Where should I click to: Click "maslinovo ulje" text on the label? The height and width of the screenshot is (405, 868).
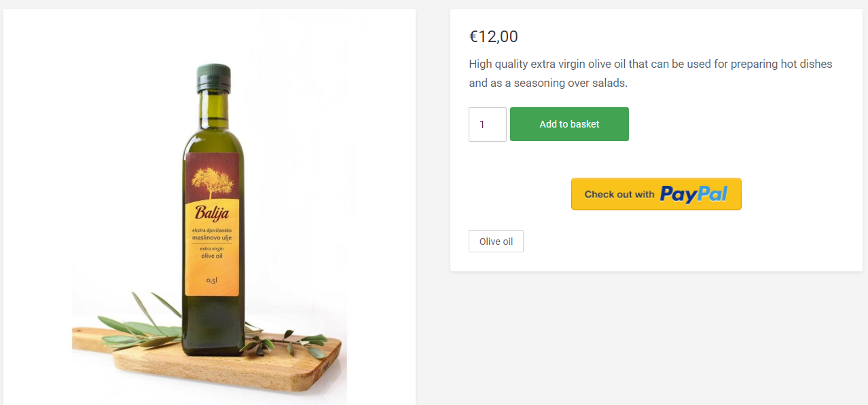point(212,238)
